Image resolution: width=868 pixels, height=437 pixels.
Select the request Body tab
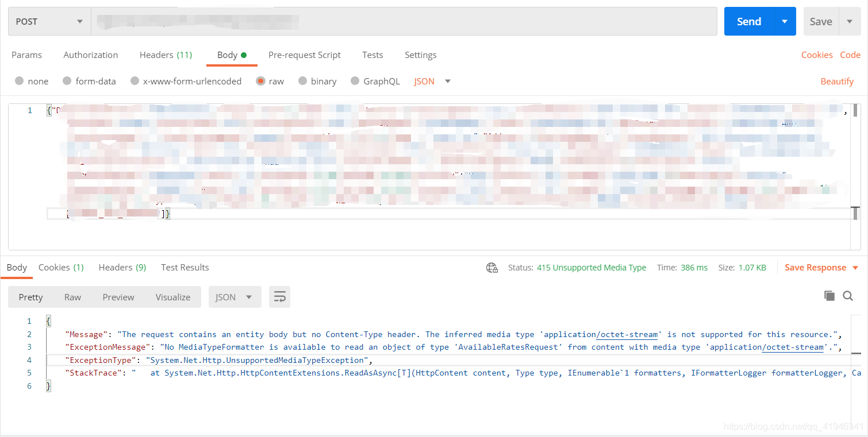(232, 55)
